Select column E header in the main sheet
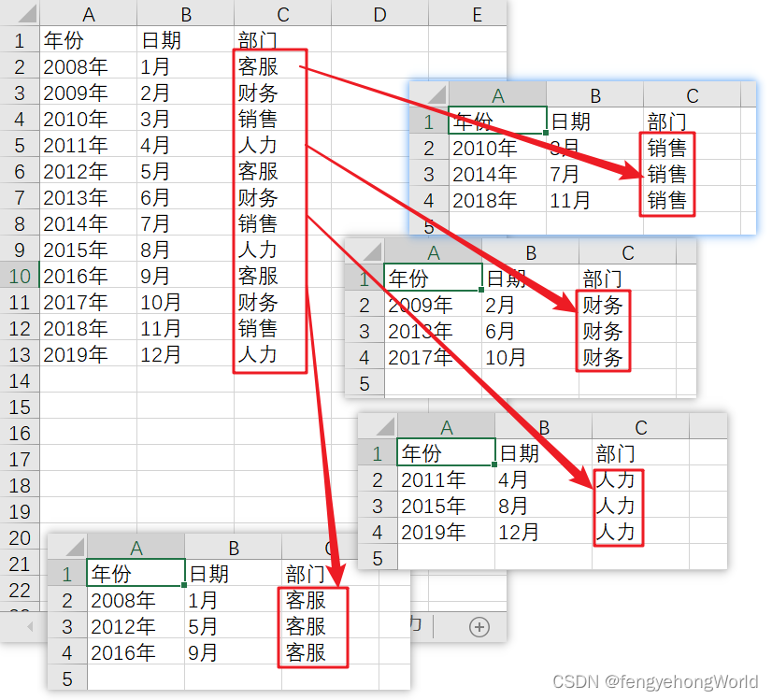The height and width of the screenshot is (700, 772). coord(477,14)
